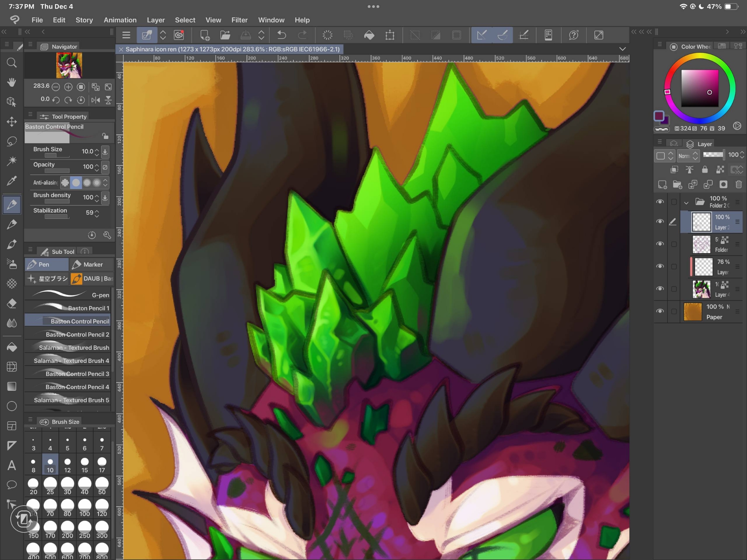
Task: Open the Filter menu
Action: point(239,20)
